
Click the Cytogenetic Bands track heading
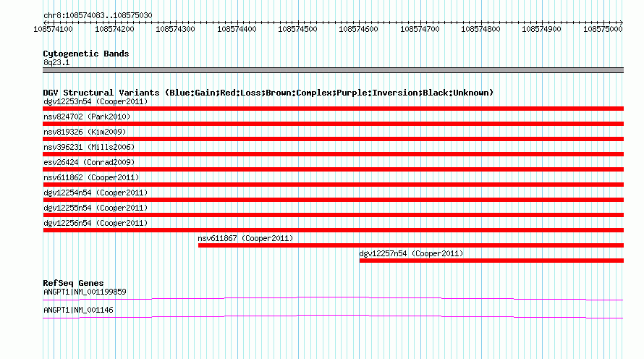click(86, 54)
